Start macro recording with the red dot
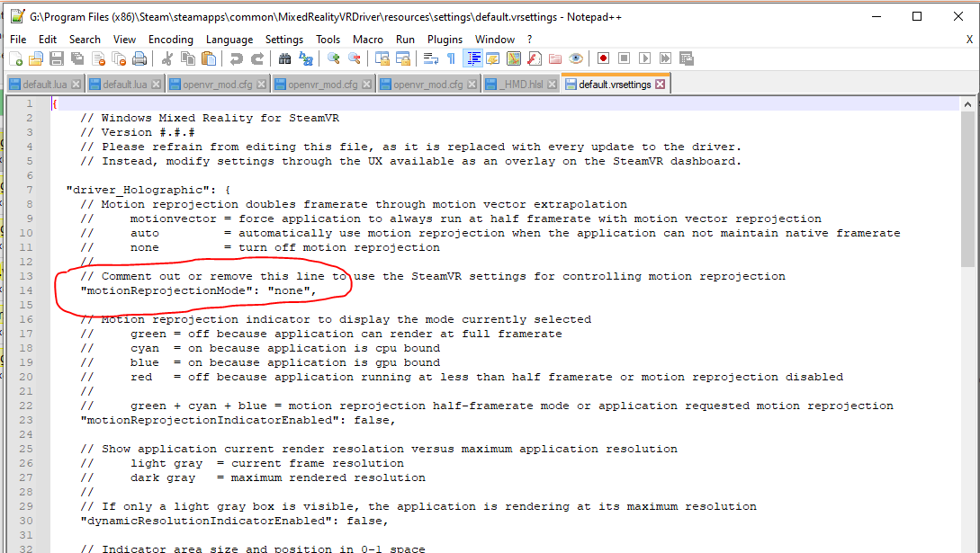The image size is (980, 553). pyautogui.click(x=603, y=58)
